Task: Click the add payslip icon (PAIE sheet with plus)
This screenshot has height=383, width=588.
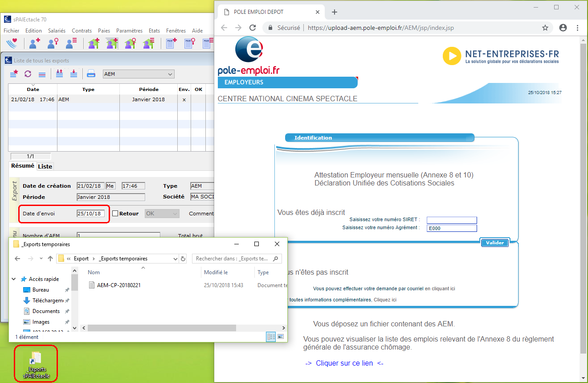Action: [171, 43]
